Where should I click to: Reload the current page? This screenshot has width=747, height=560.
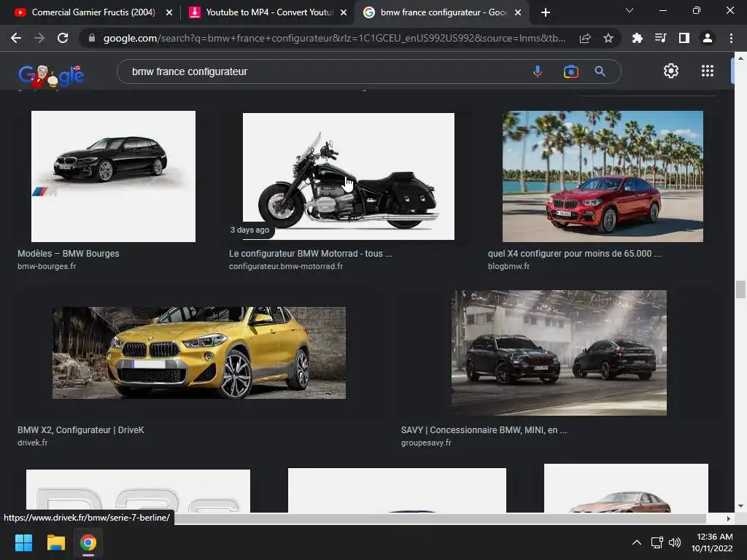pos(63,38)
